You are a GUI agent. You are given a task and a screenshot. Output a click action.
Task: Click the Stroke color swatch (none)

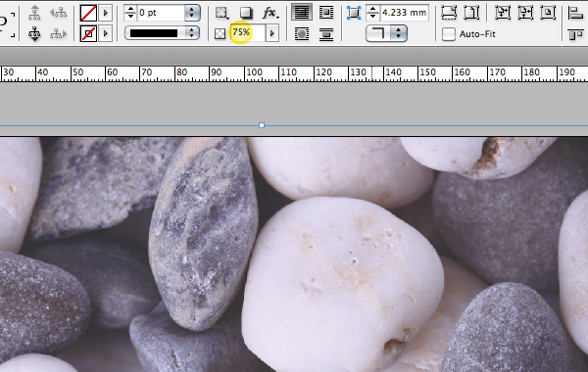click(88, 34)
